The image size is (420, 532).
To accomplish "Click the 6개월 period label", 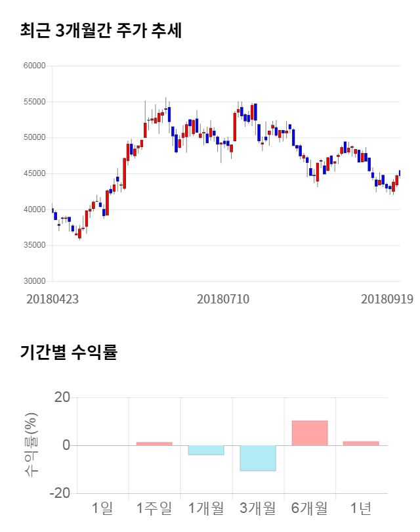I will 310,508.
